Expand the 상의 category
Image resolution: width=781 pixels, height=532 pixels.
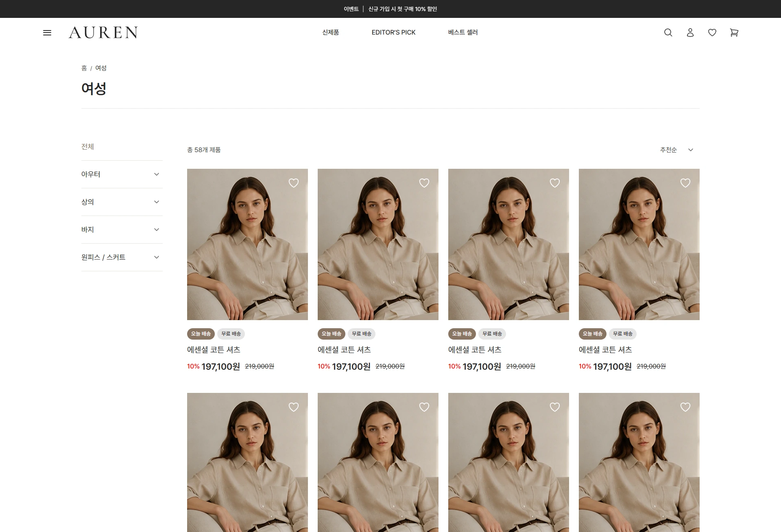tap(122, 202)
